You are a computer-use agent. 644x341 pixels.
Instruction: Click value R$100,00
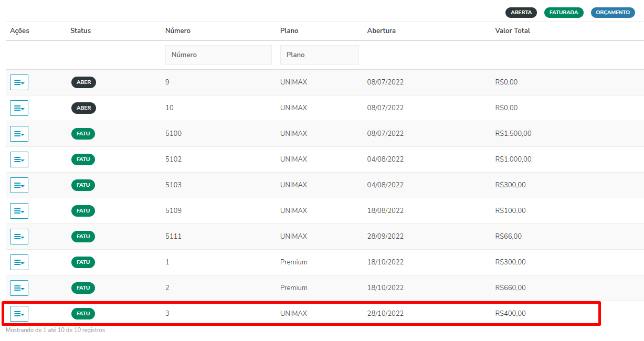(510, 211)
